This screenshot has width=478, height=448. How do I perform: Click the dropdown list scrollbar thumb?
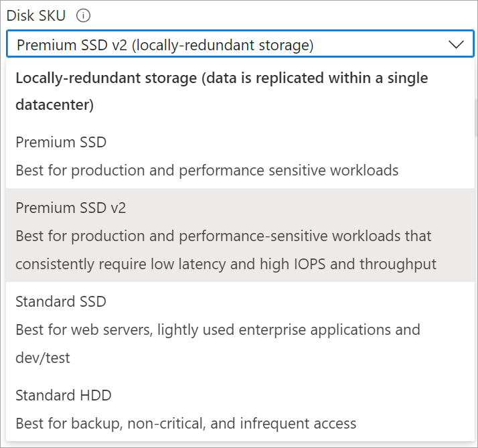(x=474, y=117)
